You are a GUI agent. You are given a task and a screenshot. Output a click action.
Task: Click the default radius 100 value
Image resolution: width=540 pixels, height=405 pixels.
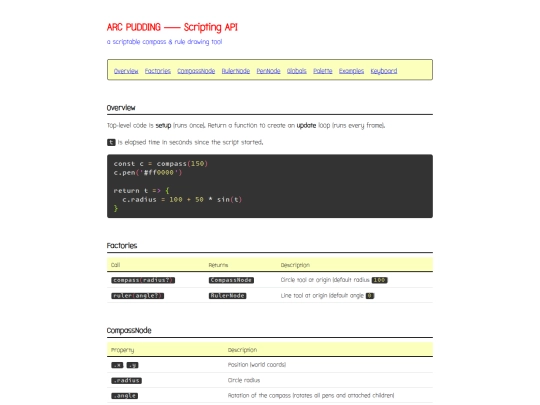[380, 280]
